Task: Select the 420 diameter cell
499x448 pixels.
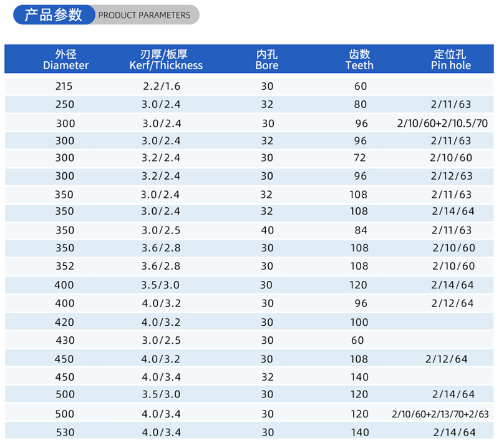Action: (x=64, y=323)
